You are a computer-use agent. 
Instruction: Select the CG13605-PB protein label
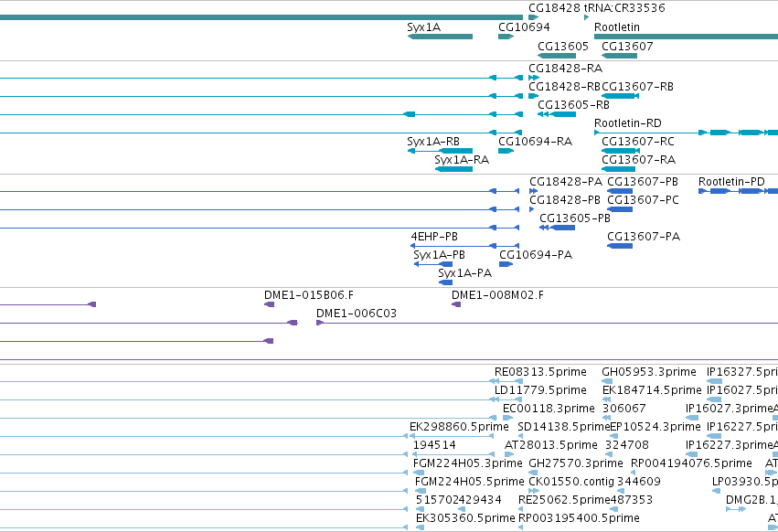pos(575,218)
